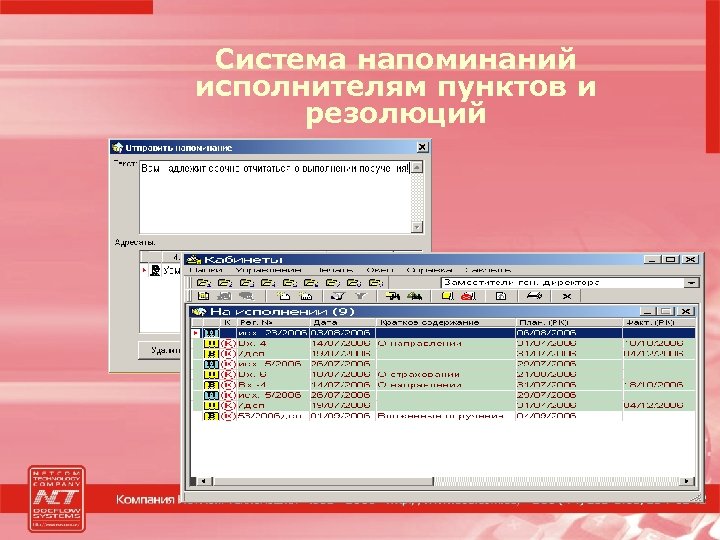This screenshot has height=540, width=720.
Task: Open eighth numbered folder icon in Кабинеты toolbar
Action: click(354, 283)
